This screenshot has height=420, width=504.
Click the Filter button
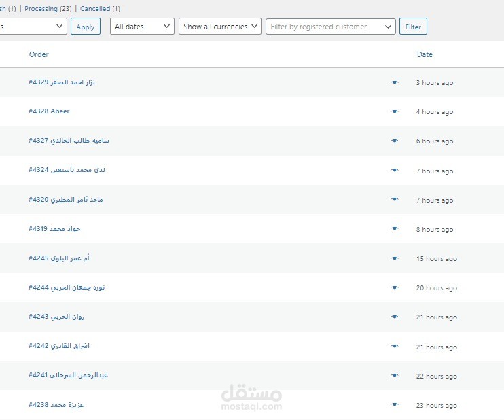(x=413, y=27)
